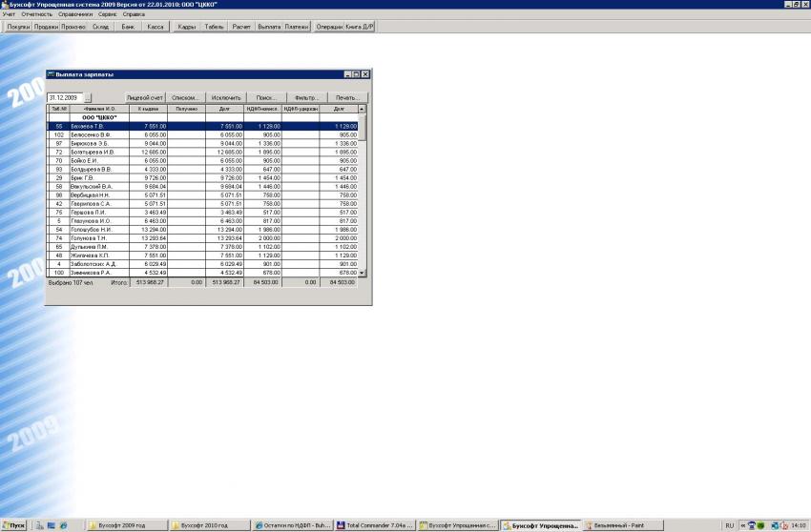The width and height of the screenshot is (811, 532).
Task: Open the Склад toolbar section
Action: [x=100, y=27]
